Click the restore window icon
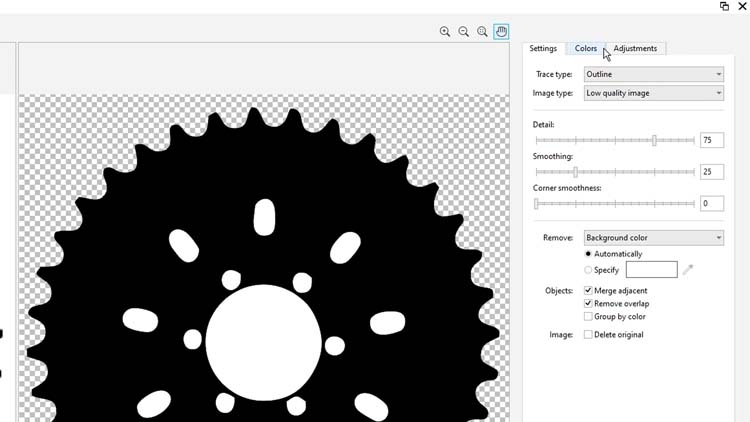Image resolution: width=750 pixels, height=422 pixels. pyautogui.click(x=724, y=6)
